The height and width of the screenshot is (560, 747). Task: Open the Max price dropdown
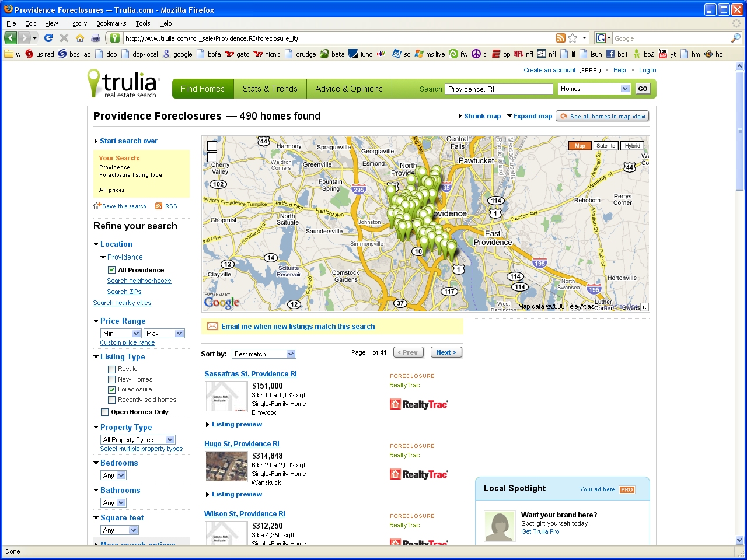(x=164, y=334)
